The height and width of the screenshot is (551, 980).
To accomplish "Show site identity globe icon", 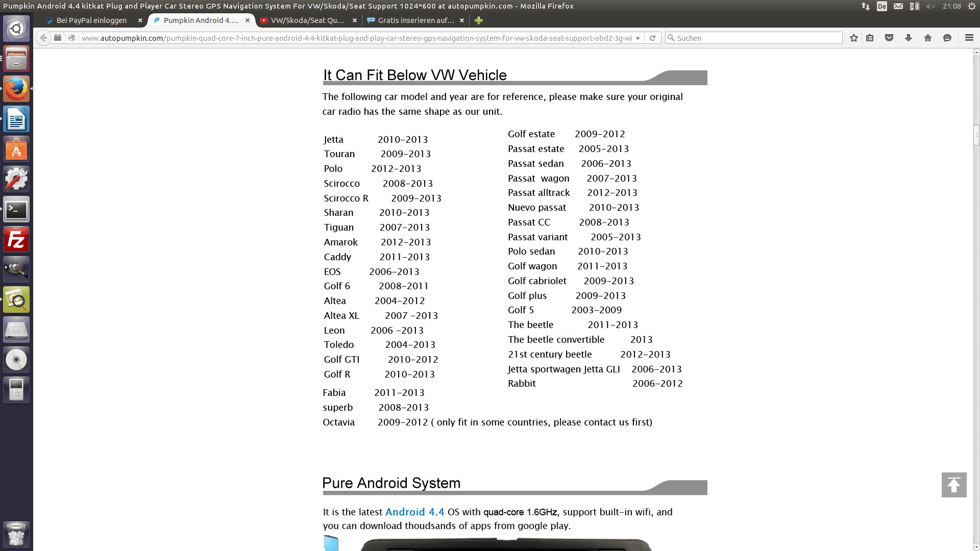I will click(72, 38).
